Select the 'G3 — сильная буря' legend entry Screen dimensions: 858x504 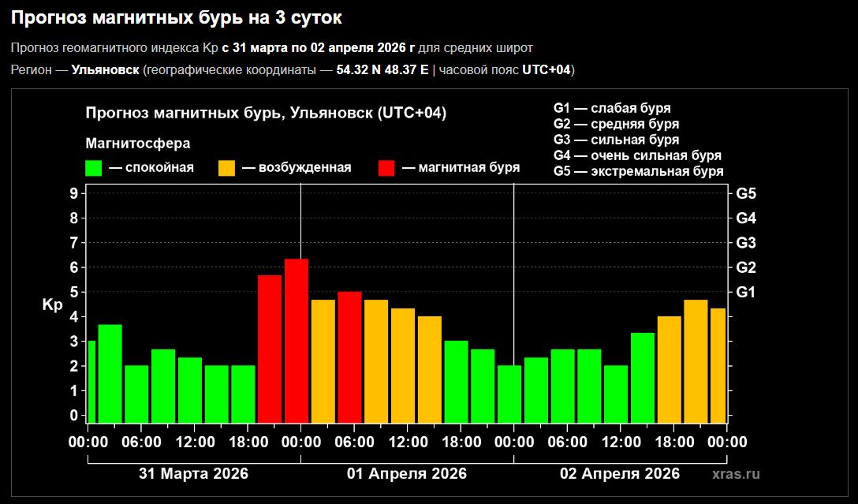pos(616,140)
